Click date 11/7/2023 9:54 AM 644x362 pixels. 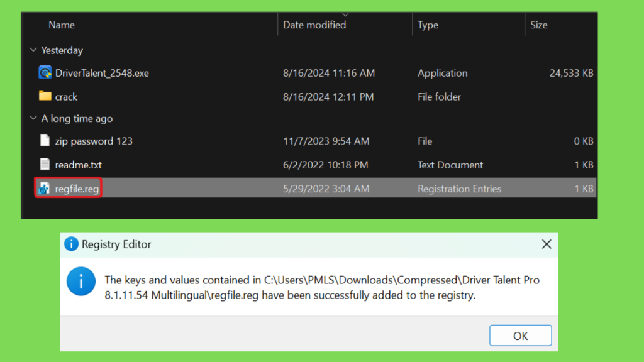pos(326,141)
